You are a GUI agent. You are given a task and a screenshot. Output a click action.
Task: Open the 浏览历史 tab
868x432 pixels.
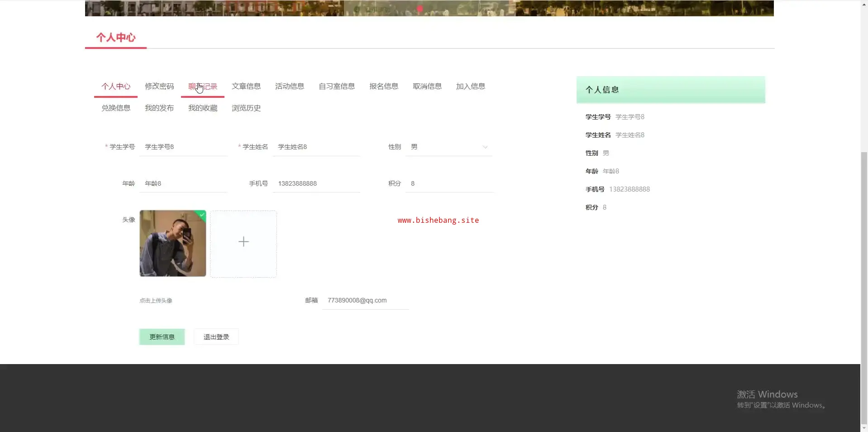[x=246, y=108]
